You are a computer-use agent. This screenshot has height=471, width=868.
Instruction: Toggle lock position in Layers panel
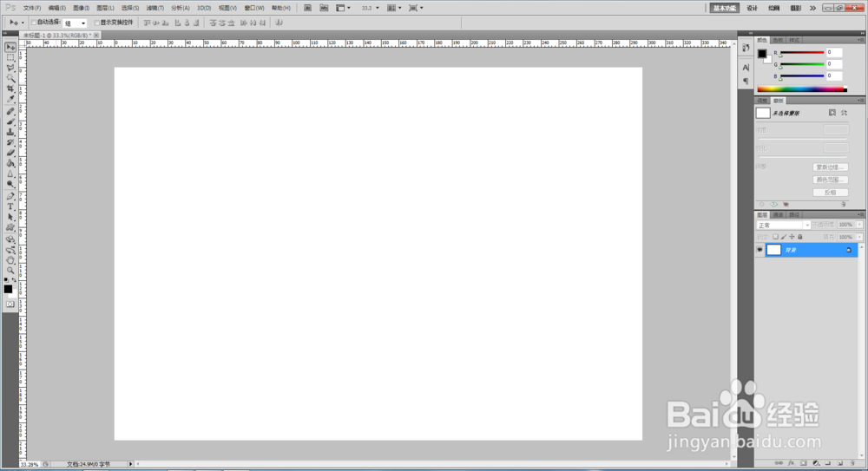[x=792, y=237]
